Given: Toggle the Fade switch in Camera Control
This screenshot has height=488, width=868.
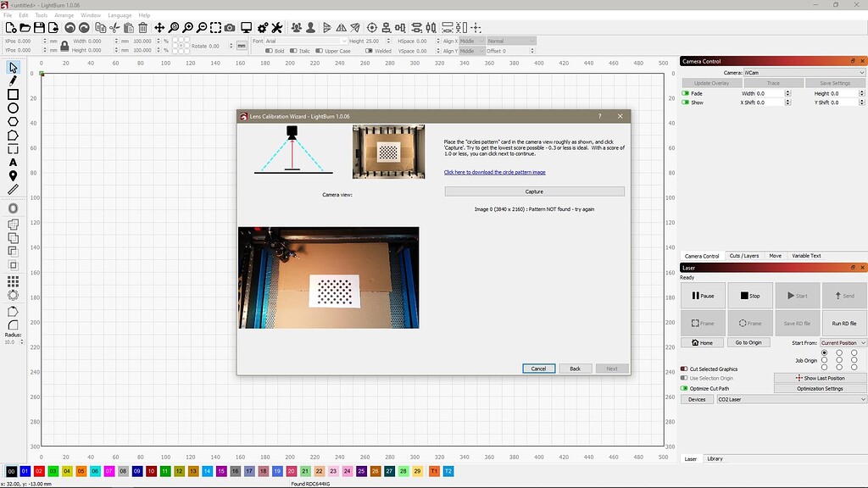Looking at the screenshot, I should 685,93.
